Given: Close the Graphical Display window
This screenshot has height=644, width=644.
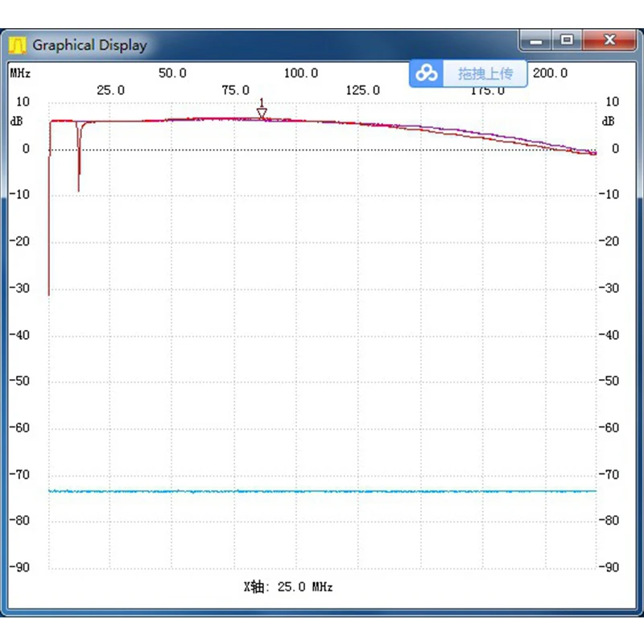Looking at the screenshot, I should point(609,40).
